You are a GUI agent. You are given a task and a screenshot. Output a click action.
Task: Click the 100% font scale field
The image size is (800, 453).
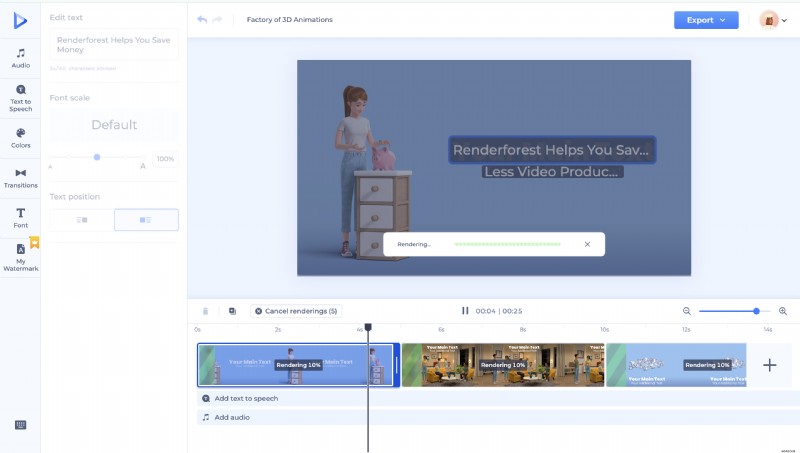pyautogui.click(x=165, y=159)
